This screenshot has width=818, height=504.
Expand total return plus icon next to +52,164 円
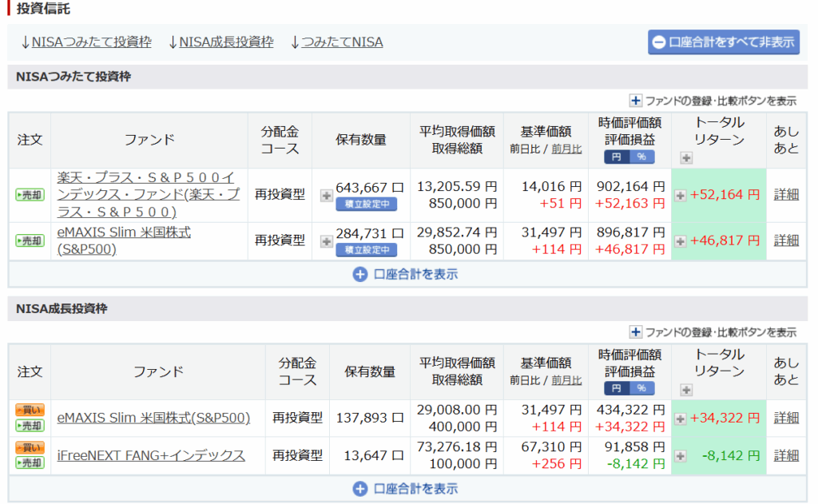[680, 196]
